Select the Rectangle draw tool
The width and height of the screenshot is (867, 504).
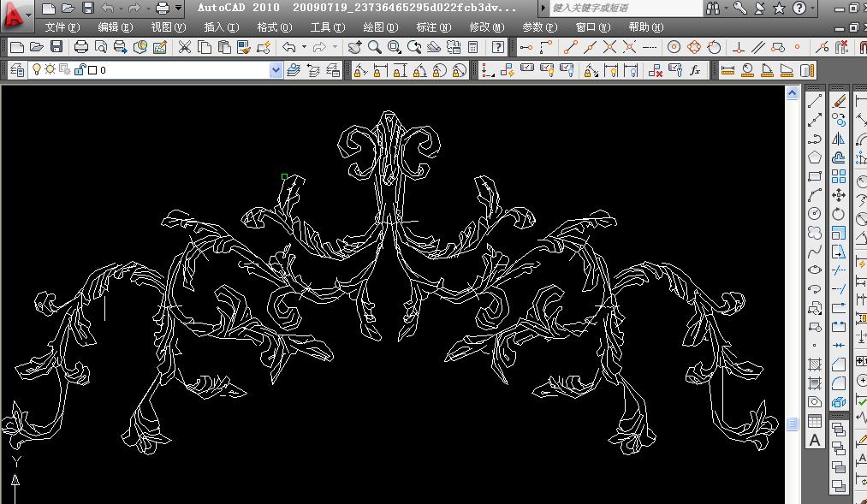[x=815, y=176]
